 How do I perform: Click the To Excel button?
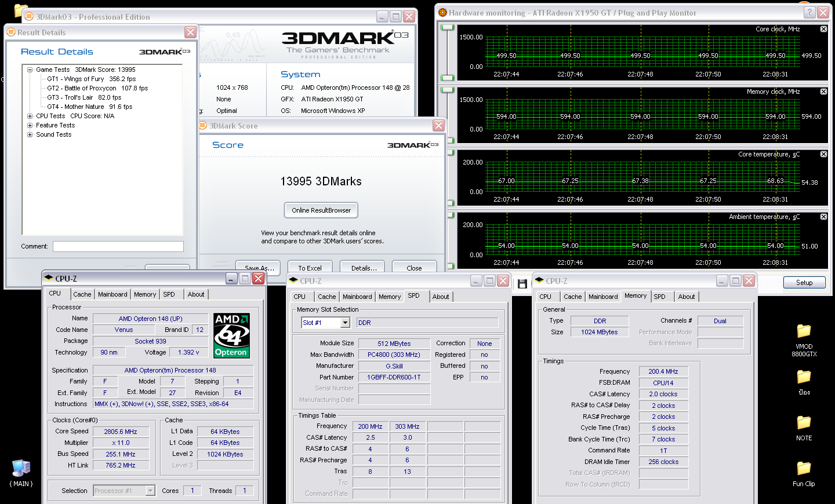pos(310,267)
